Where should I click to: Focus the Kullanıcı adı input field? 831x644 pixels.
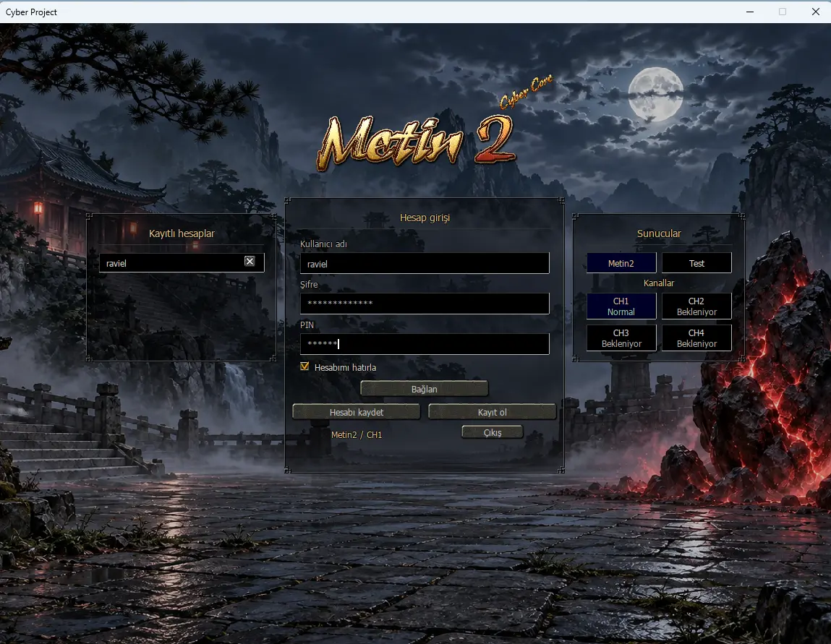[425, 263]
